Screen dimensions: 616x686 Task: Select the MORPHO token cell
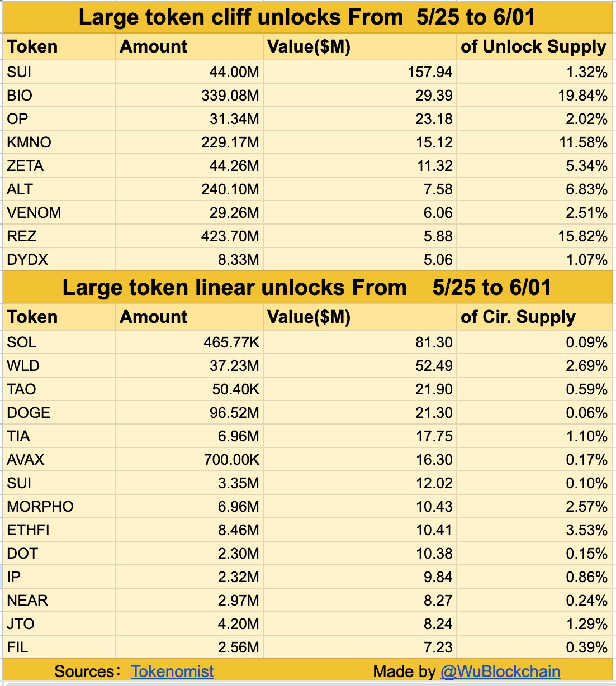click(40, 507)
